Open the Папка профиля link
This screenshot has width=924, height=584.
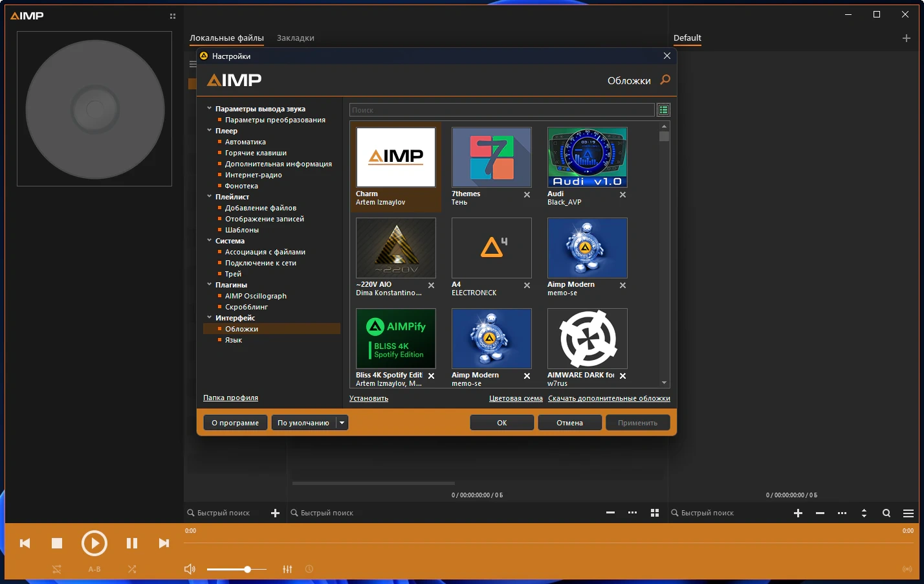(230, 398)
